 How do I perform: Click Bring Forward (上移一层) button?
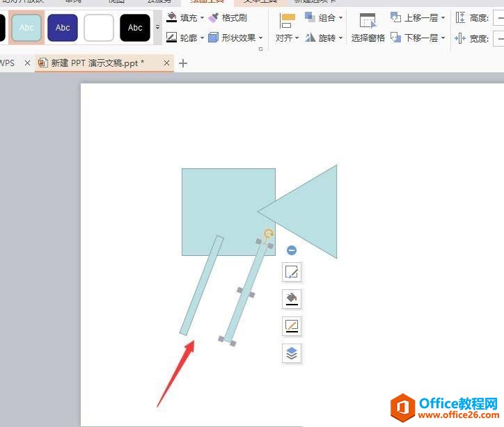(x=417, y=17)
